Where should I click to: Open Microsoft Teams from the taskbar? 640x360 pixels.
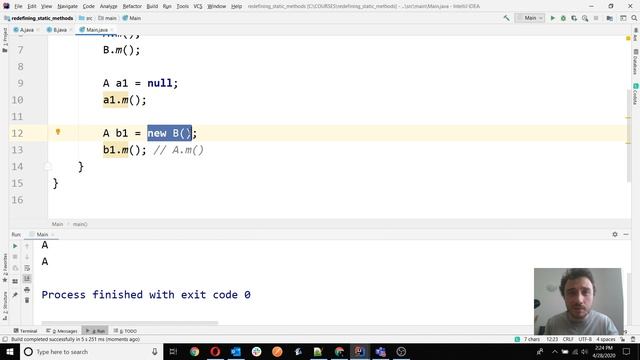click(x=381, y=352)
